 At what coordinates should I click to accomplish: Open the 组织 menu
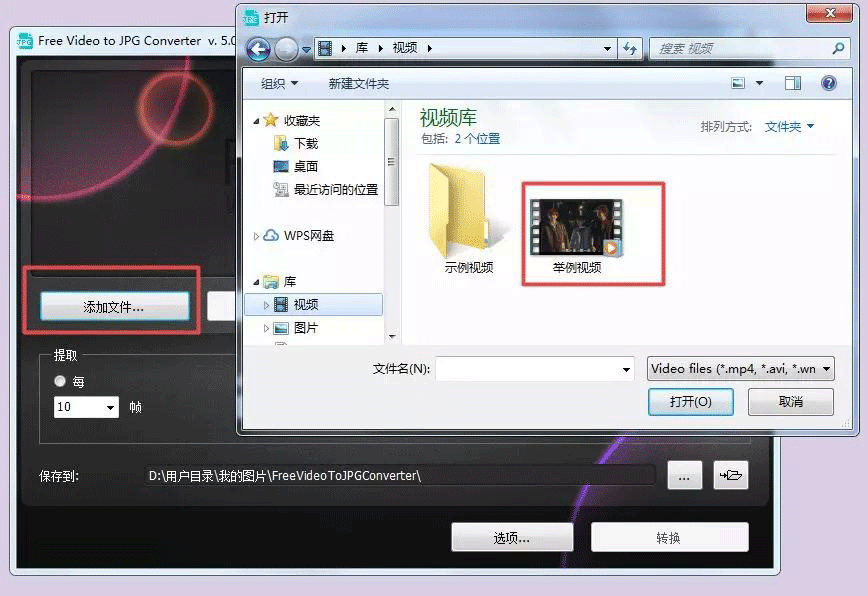click(278, 84)
